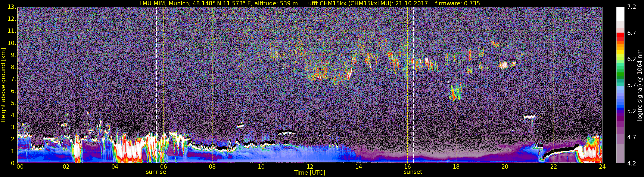Viewport: 644px width, 177px height.
Task: Click the '5.' height axis tick label
Action: (13, 103)
